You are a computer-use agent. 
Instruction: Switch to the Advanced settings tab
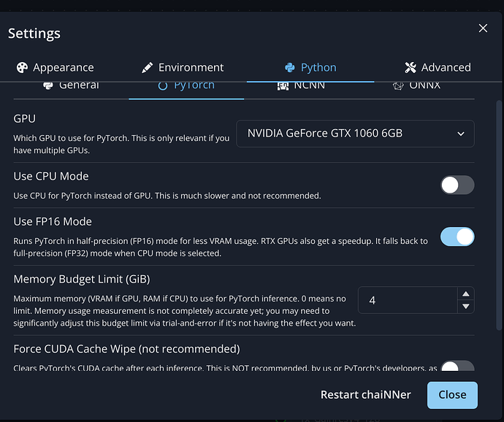(438, 67)
